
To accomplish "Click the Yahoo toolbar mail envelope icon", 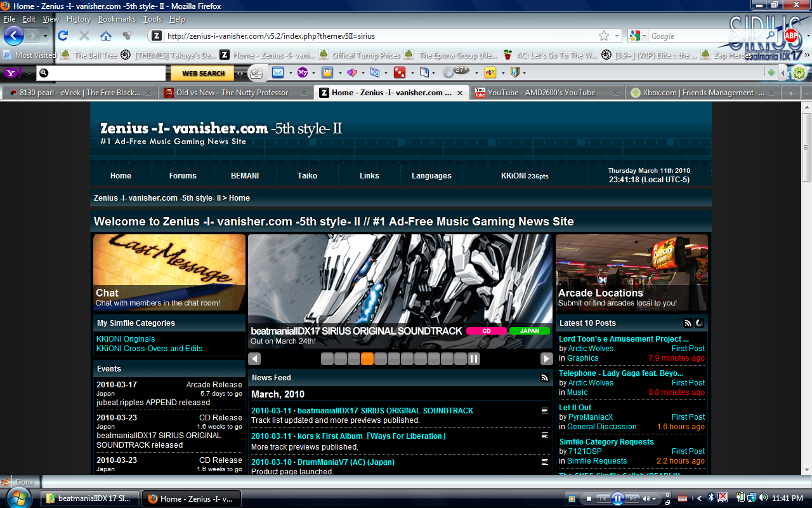I will tap(278, 73).
